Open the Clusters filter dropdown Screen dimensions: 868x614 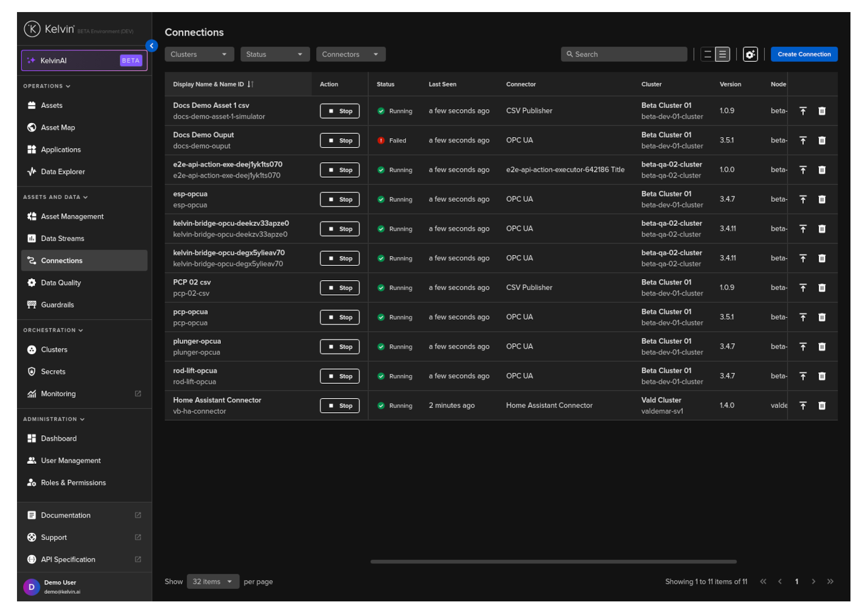click(x=199, y=54)
